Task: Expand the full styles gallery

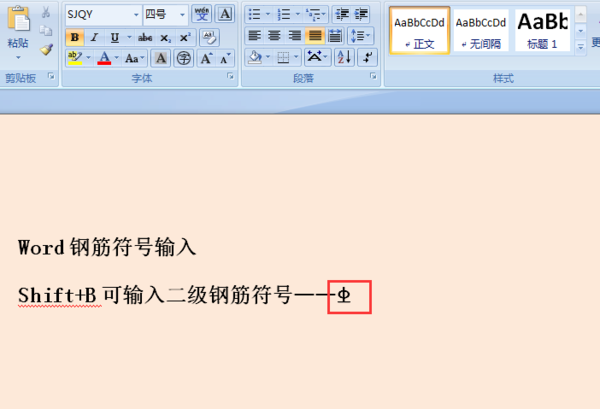Action: [580, 47]
